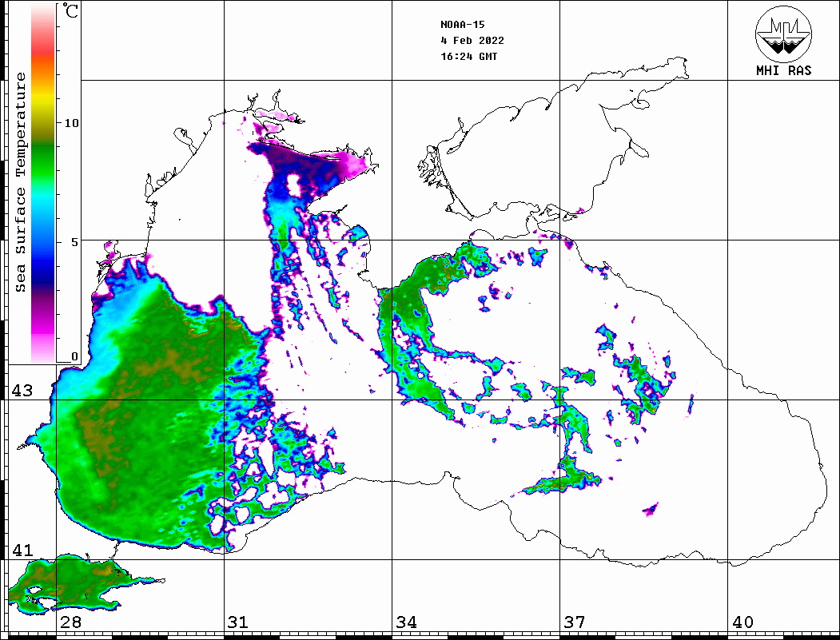840x640 pixels.
Task: Click the 0 tick on temperature scale
Action: [x=74, y=356]
